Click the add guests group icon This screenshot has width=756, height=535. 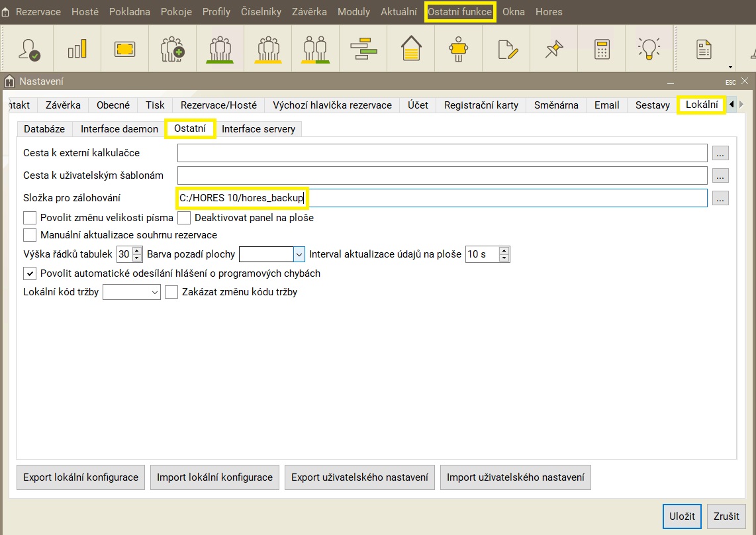pos(172,49)
